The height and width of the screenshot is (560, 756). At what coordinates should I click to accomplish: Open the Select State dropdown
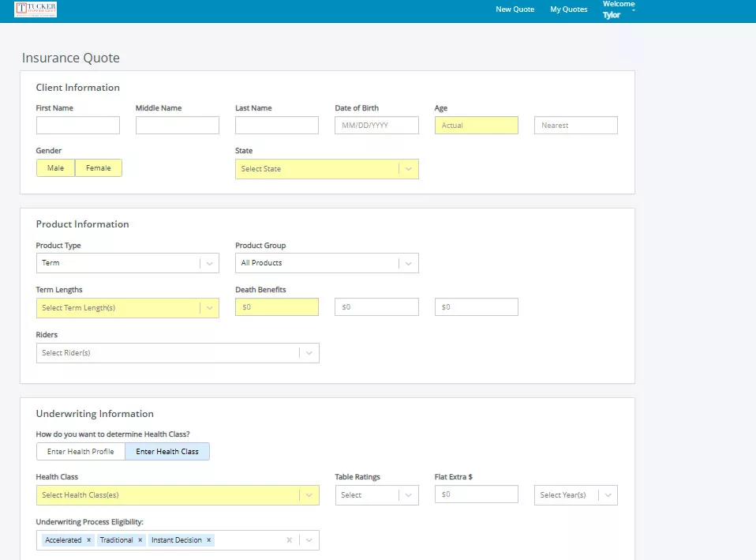pyautogui.click(x=327, y=169)
